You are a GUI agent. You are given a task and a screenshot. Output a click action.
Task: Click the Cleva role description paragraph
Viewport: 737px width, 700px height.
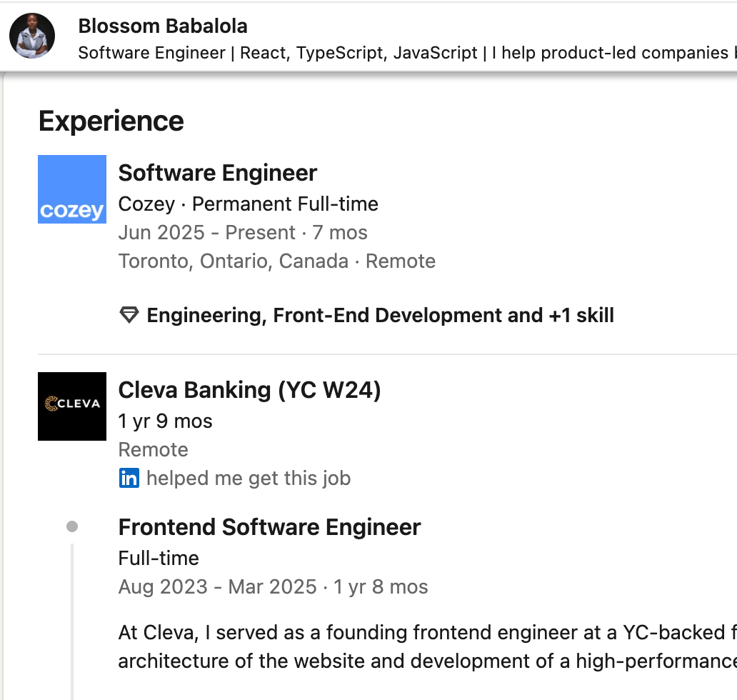click(426, 646)
